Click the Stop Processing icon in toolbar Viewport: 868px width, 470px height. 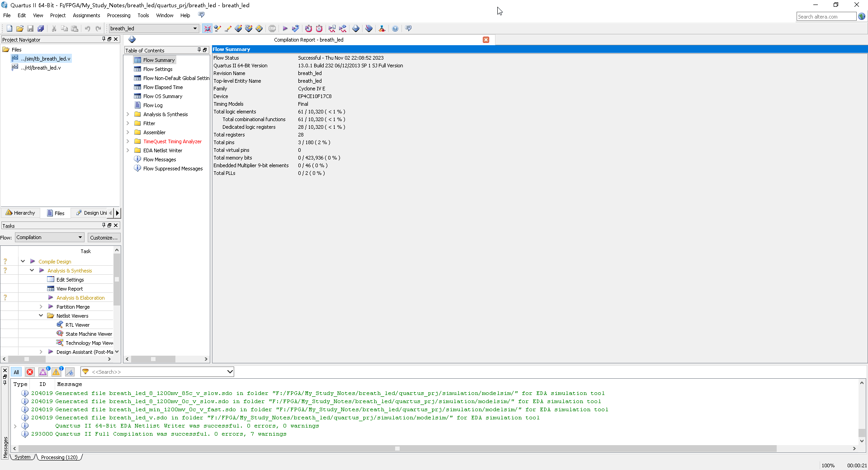pos(272,28)
